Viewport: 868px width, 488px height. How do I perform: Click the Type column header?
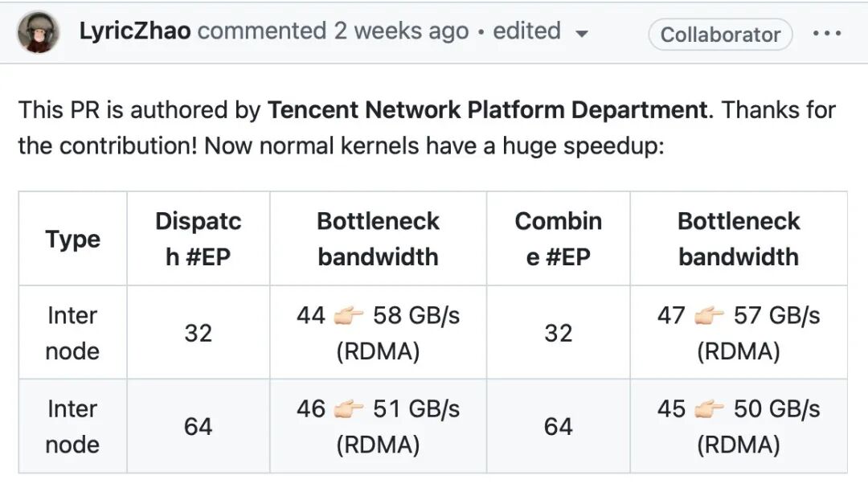72,239
